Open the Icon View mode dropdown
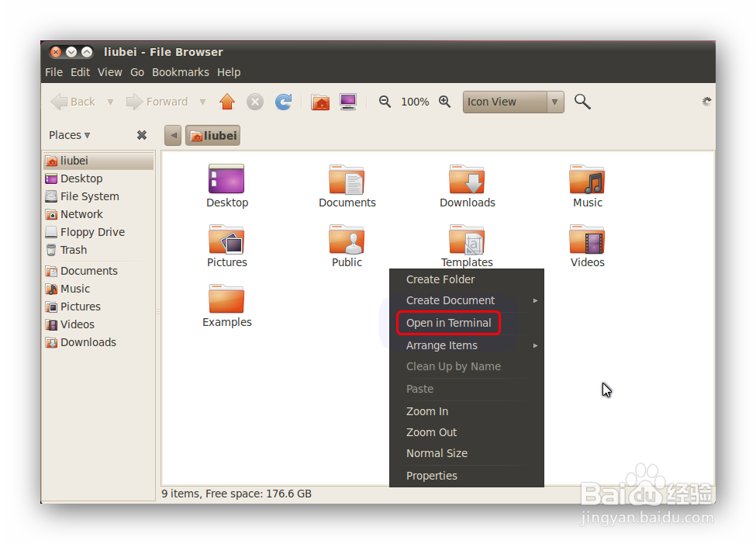The width and height of the screenshot is (756, 544). (513, 102)
